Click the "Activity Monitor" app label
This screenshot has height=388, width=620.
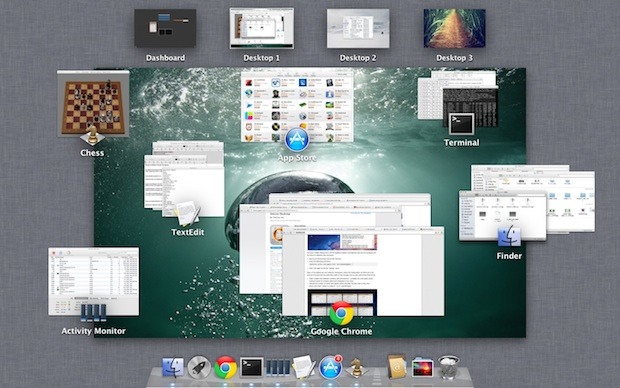(x=94, y=331)
